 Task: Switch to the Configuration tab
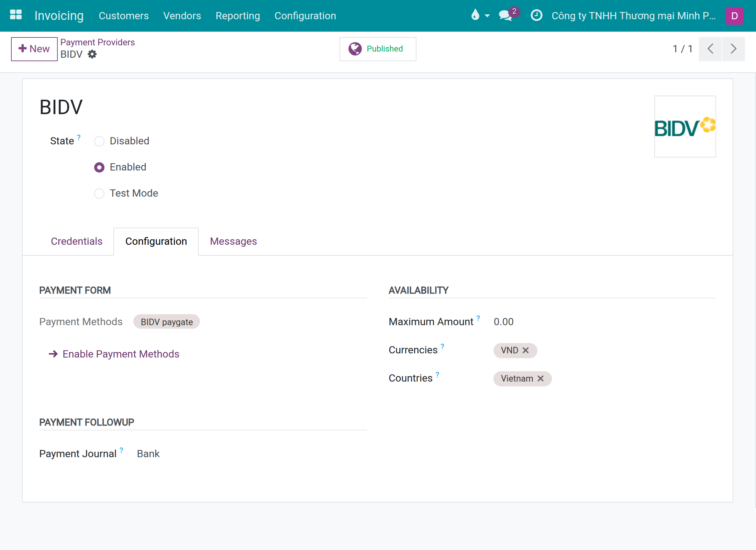click(156, 241)
